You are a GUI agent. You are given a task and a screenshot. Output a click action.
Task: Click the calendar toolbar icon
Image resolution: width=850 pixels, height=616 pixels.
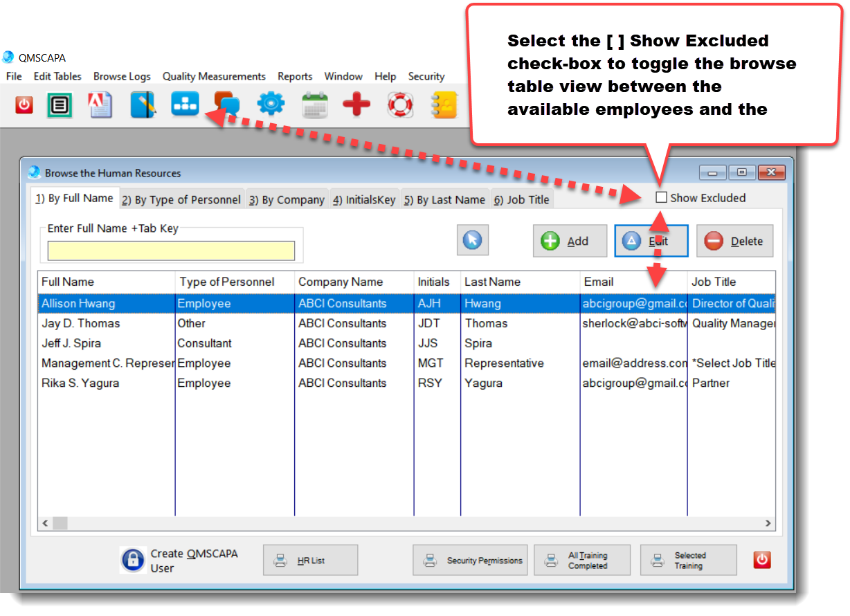(314, 105)
